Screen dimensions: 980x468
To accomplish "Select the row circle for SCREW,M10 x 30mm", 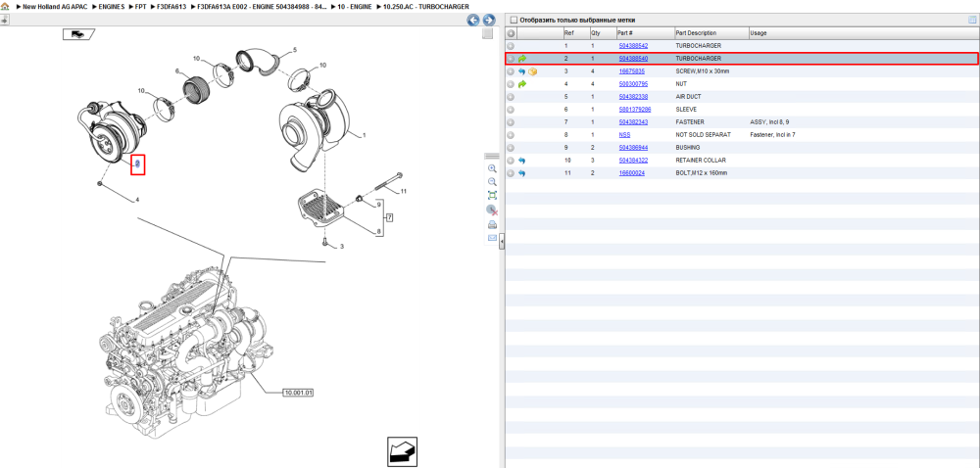I will pyautogui.click(x=511, y=71).
